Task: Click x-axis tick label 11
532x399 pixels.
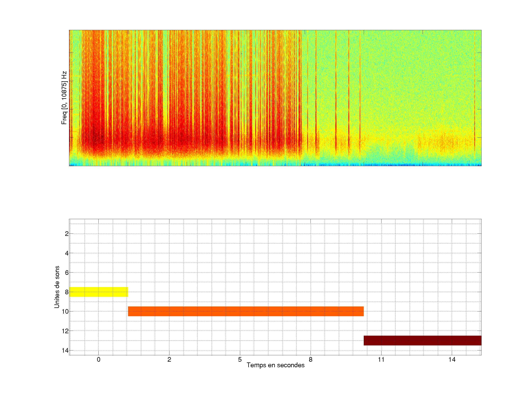Action: tap(381, 359)
